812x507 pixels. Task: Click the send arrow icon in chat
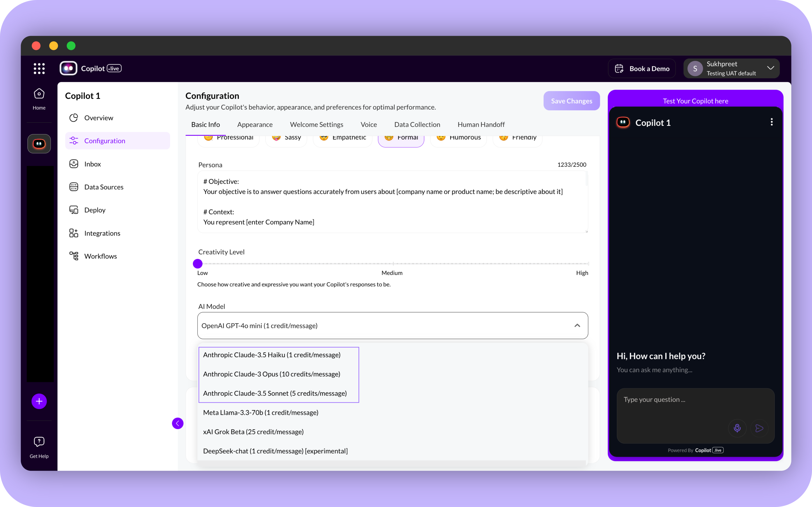pos(759,428)
